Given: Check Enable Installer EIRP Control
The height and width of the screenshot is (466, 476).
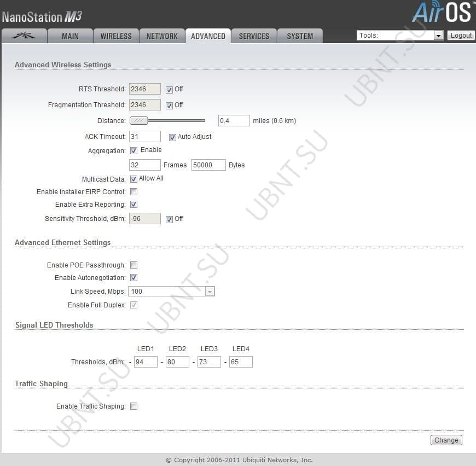Looking at the screenshot, I should pos(133,192).
